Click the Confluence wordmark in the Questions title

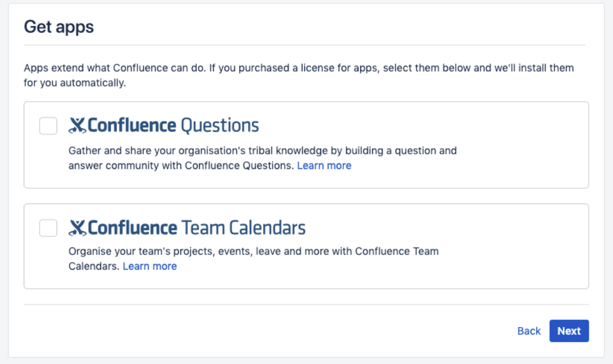tap(132, 125)
